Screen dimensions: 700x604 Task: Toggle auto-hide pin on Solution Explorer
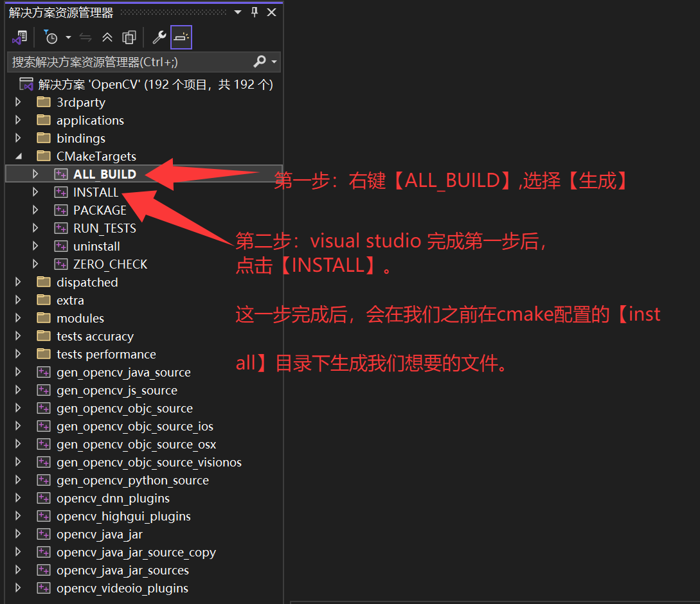[x=255, y=12]
